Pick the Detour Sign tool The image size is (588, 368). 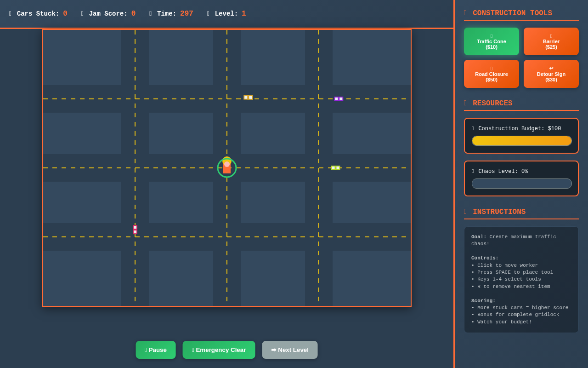(x=551, y=74)
